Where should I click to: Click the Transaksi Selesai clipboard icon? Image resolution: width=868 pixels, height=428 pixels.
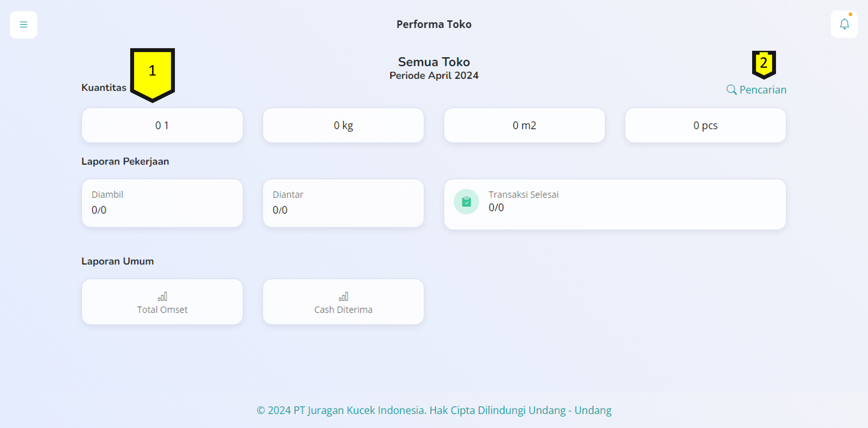pyautogui.click(x=466, y=201)
